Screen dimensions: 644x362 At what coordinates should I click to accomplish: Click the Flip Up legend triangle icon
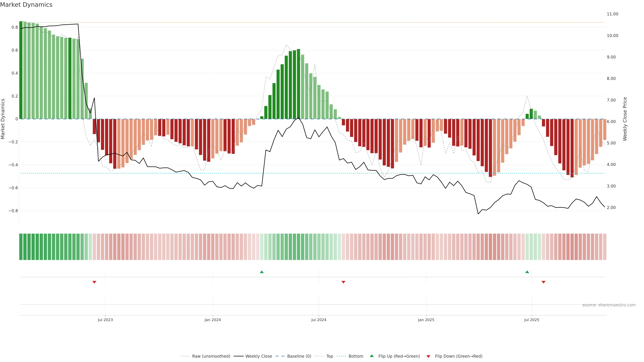[372, 356]
